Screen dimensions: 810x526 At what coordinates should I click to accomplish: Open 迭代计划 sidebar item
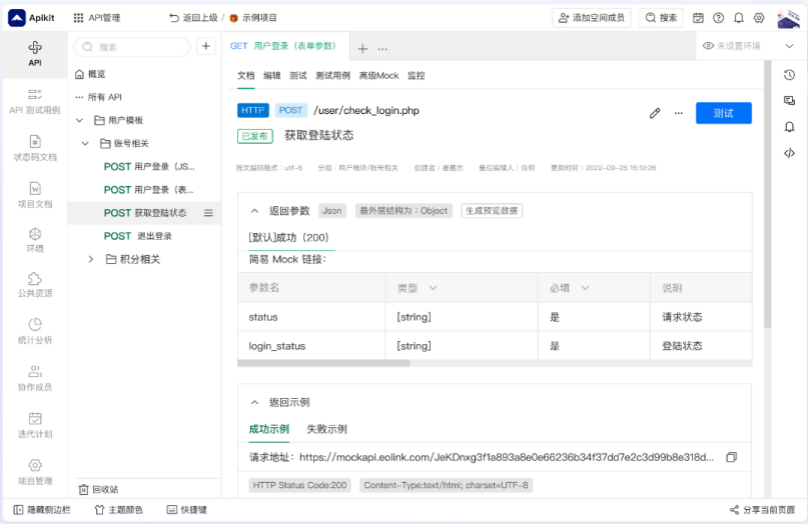coord(35,425)
